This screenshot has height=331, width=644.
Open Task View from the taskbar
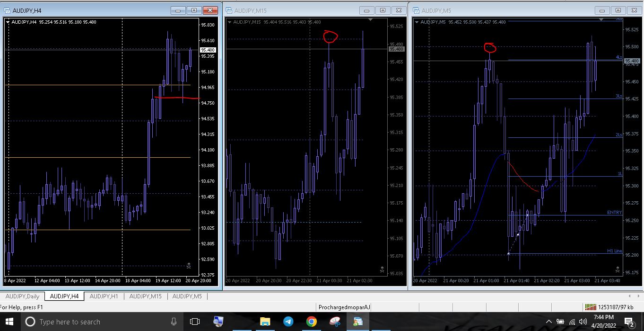[194, 322]
